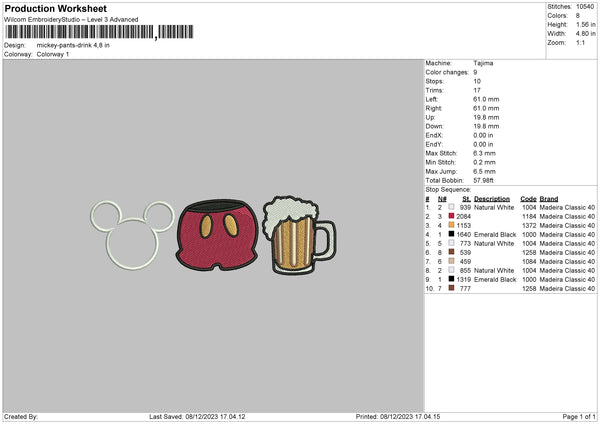Click 'Madeira Classic 40' in stop row 777

[567, 289]
